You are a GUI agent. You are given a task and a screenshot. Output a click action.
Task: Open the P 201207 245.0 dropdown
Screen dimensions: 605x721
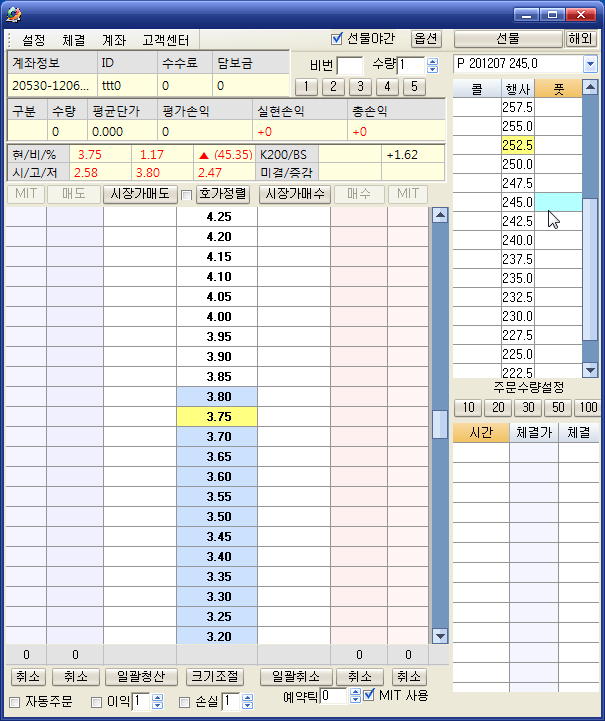pos(590,64)
